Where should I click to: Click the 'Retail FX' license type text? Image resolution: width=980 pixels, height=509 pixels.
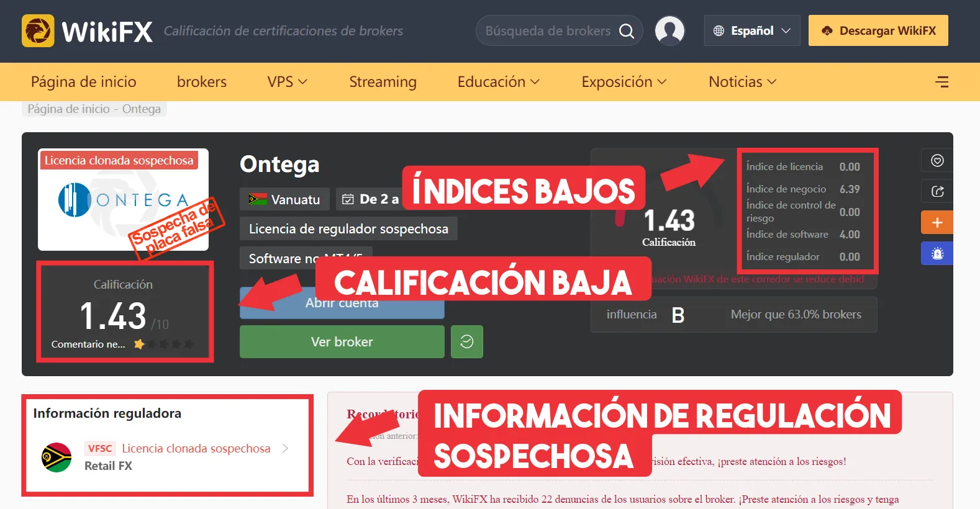pos(108,466)
